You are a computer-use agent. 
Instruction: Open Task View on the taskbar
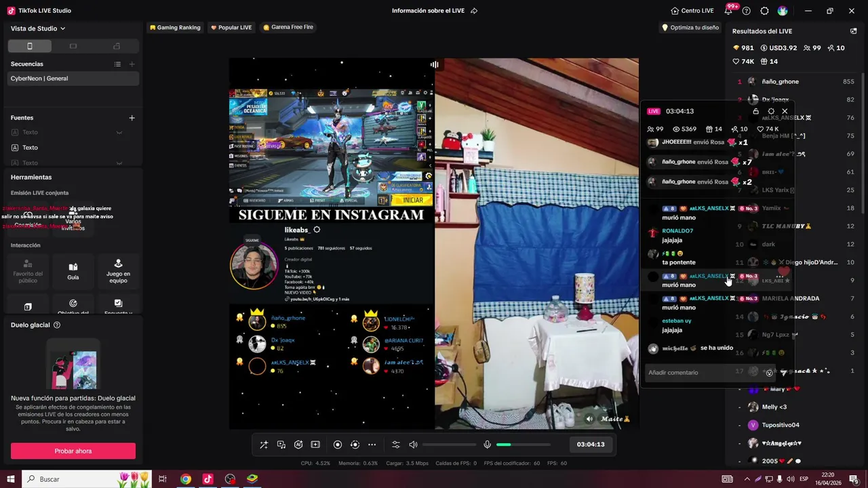click(163, 479)
